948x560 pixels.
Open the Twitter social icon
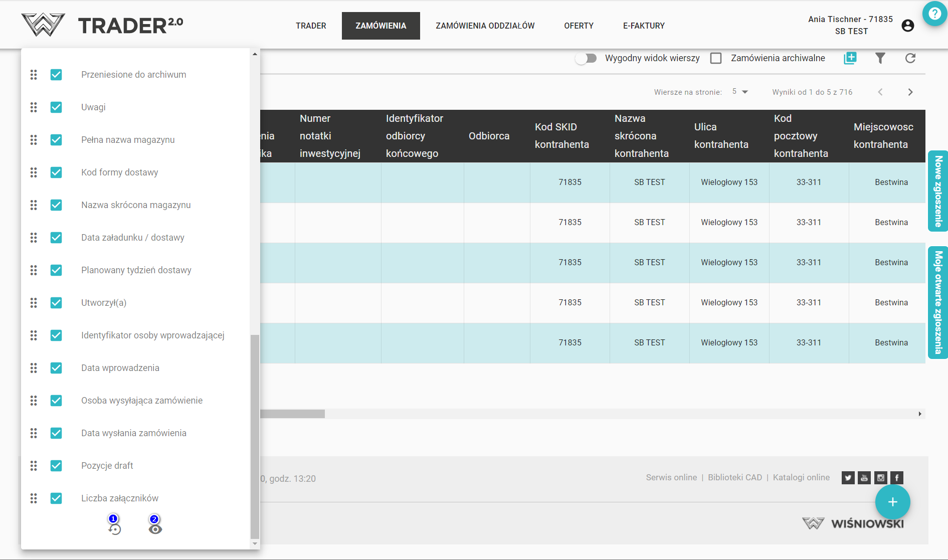pyautogui.click(x=848, y=478)
